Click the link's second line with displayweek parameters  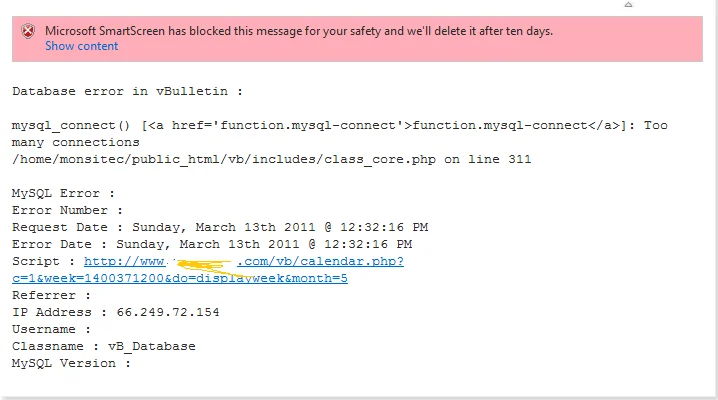pyautogui.click(x=180, y=277)
